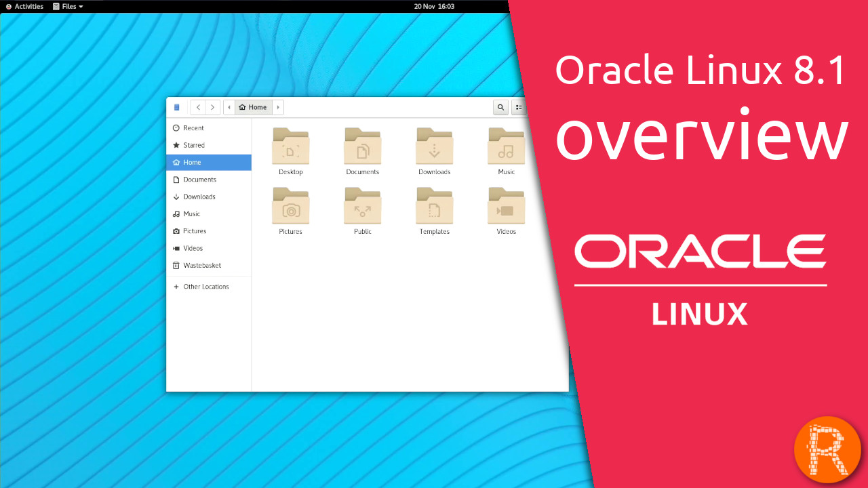
Task: Open Videos from the sidebar
Action: (209, 248)
